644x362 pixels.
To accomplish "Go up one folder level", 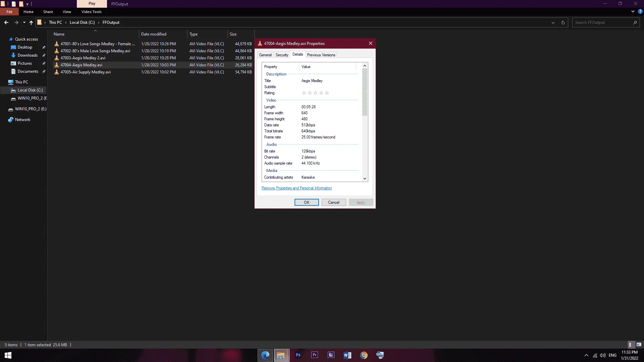I will pos(31,22).
